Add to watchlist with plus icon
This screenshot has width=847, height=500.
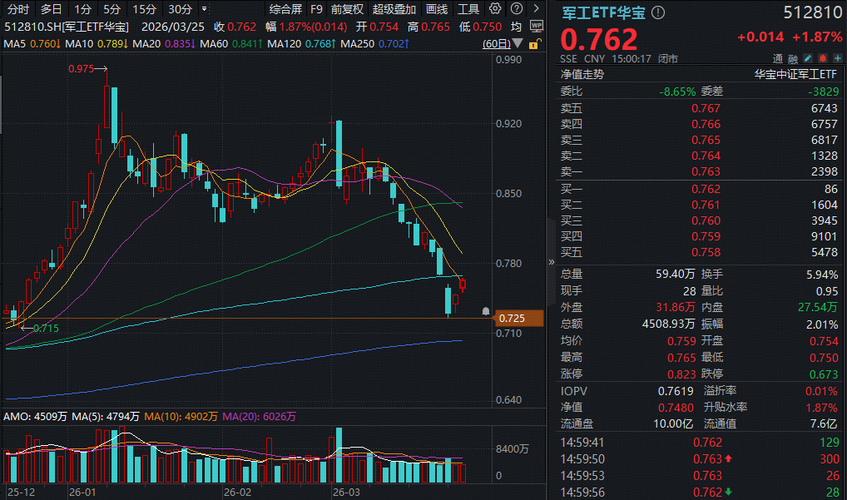[837, 58]
